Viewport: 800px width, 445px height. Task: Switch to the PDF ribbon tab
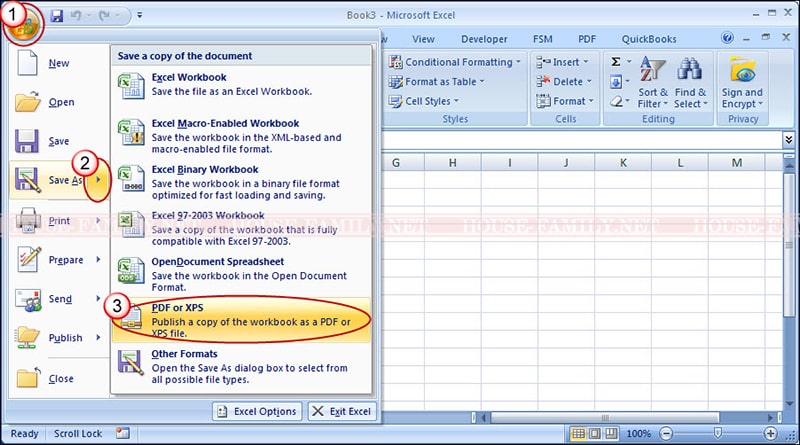pyautogui.click(x=587, y=39)
